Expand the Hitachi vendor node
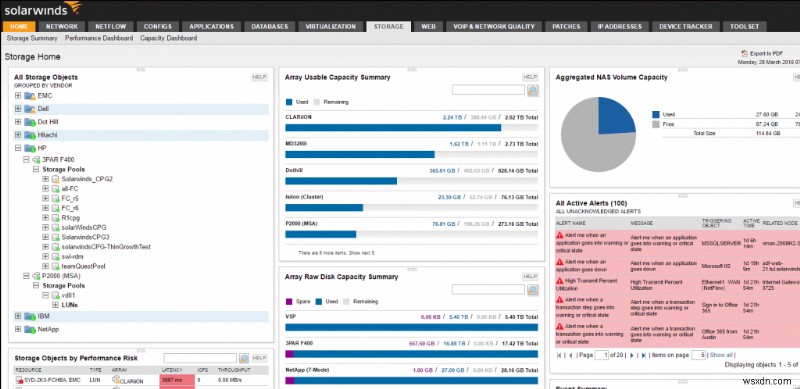800x389 pixels. tap(18, 135)
